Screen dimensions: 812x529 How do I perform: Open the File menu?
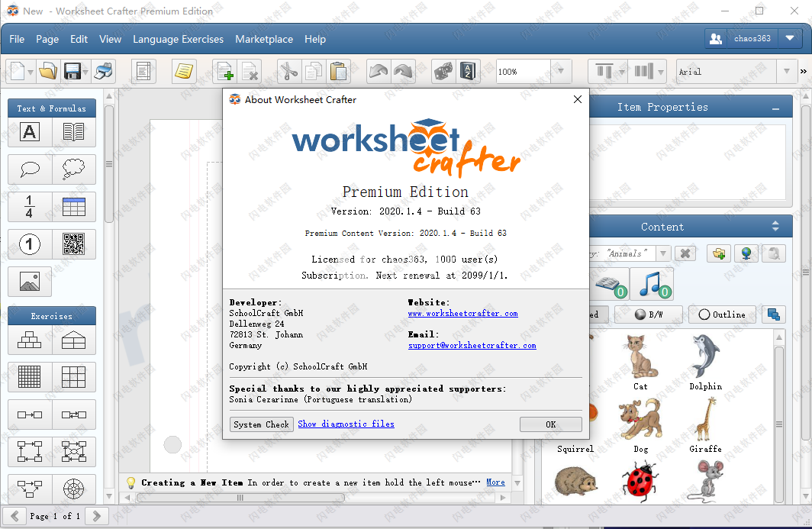pyautogui.click(x=17, y=39)
